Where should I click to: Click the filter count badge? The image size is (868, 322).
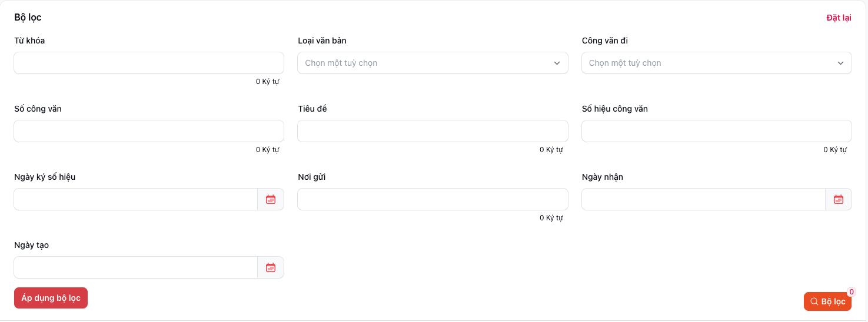[852, 292]
